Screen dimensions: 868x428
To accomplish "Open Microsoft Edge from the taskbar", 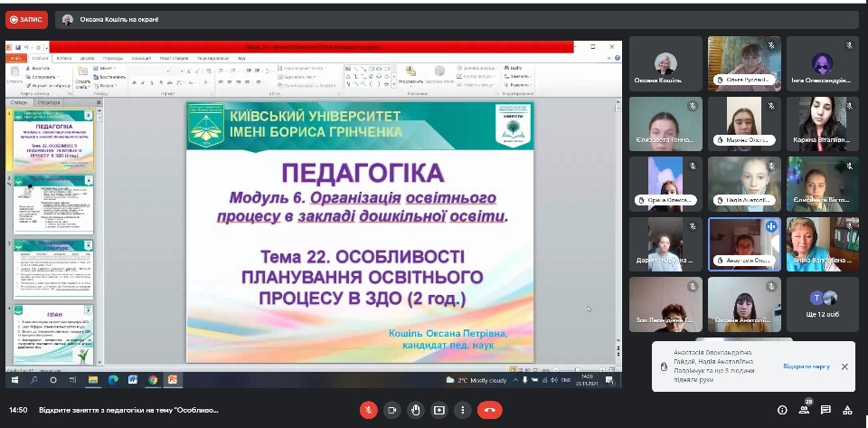I will tap(113, 380).
